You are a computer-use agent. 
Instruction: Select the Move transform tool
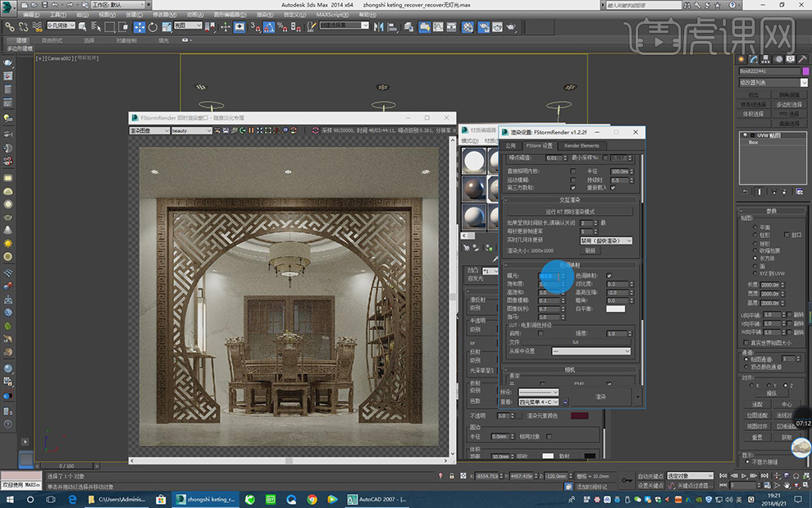139,26
